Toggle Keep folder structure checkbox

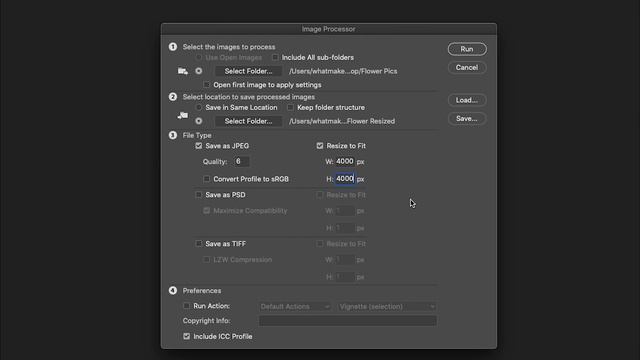[290, 107]
